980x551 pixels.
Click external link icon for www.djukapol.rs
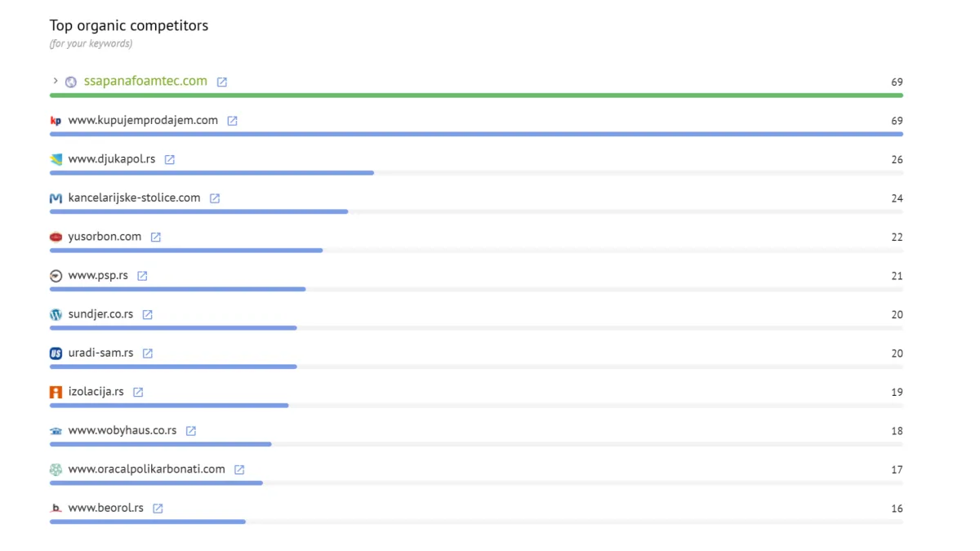170,159
